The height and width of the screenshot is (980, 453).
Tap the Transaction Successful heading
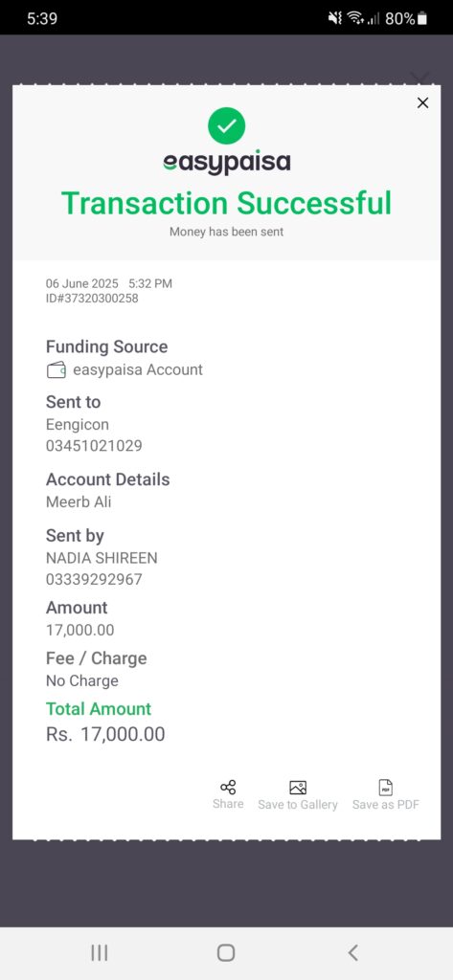(226, 203)
